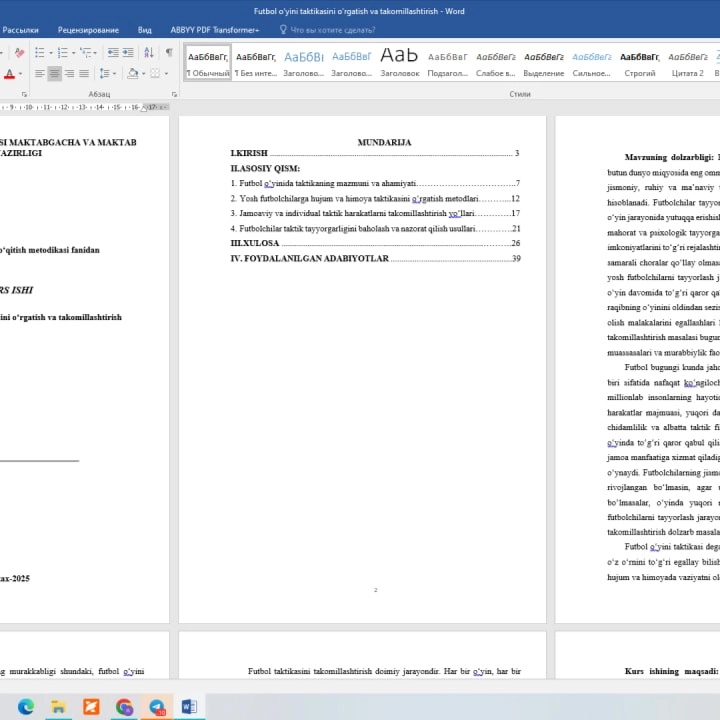This screenshot has width=720, height=720.
Task: Apply paragraph shading fill
Action: (133, 73)
